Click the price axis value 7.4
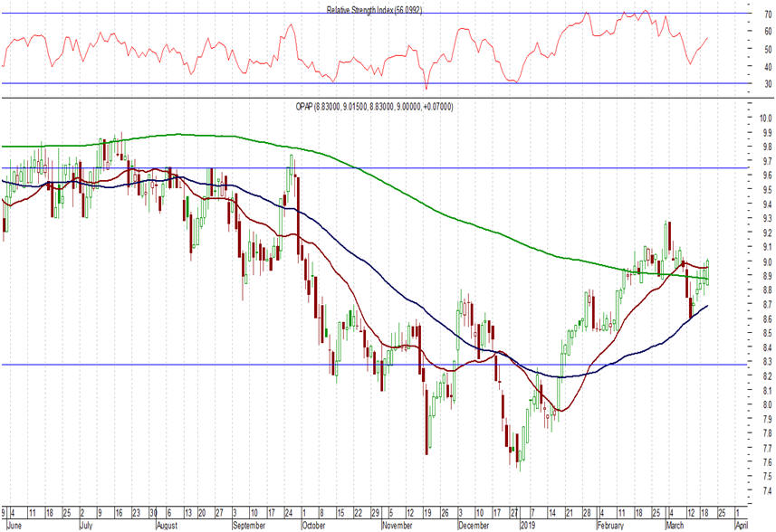Viewport: 776px width, 532px height. (x=767, y=490)
